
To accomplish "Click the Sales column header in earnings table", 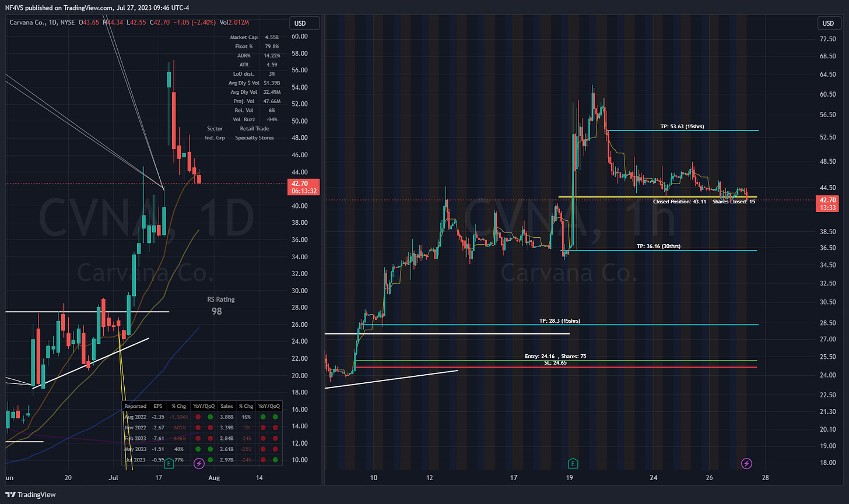I will point(226,406).
